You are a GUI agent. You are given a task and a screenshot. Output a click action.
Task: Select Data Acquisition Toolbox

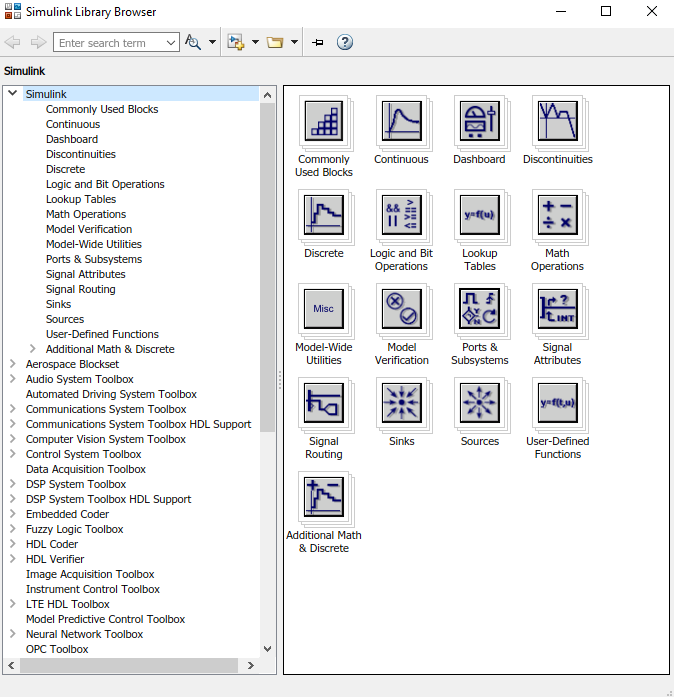(x=86, y=469)
